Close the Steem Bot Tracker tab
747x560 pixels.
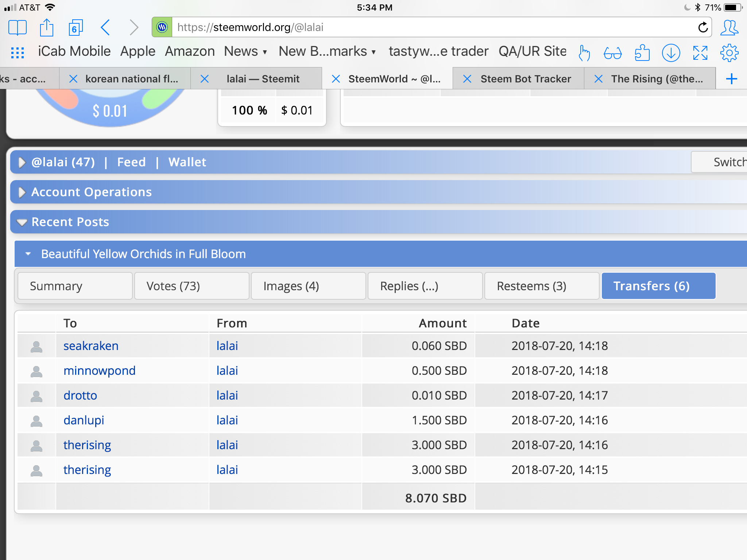[467, 79]
